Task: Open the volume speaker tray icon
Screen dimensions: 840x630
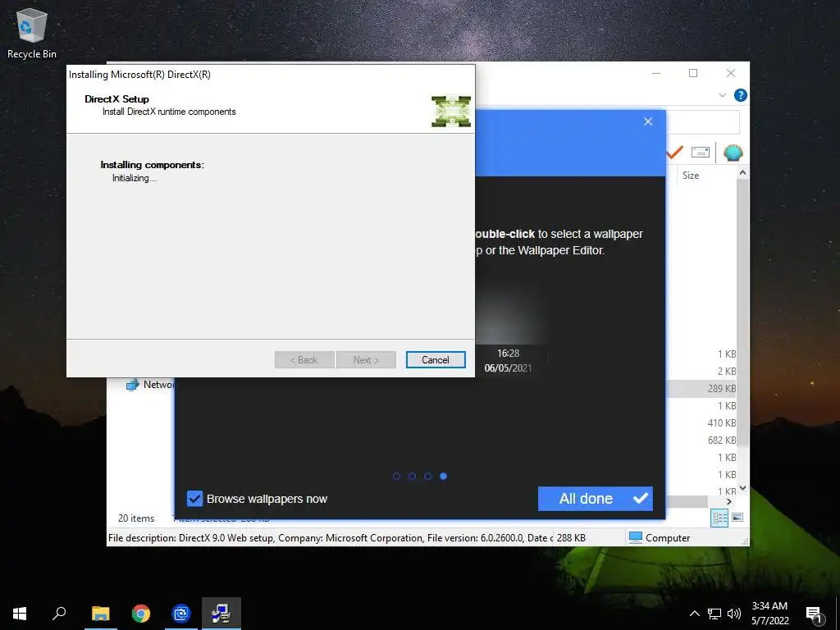Action: 734,614
